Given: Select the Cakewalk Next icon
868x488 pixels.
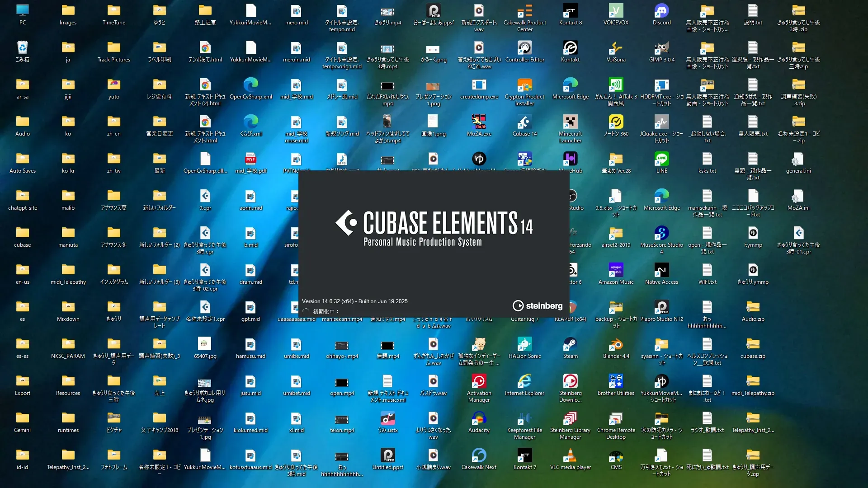Looking at the screenshot, I should pos(479,456).
